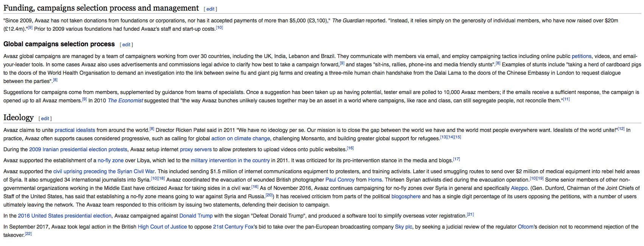This screenshot has height=246, width=644.
Task: Follow the Homs link
Action: pos(375,180)
